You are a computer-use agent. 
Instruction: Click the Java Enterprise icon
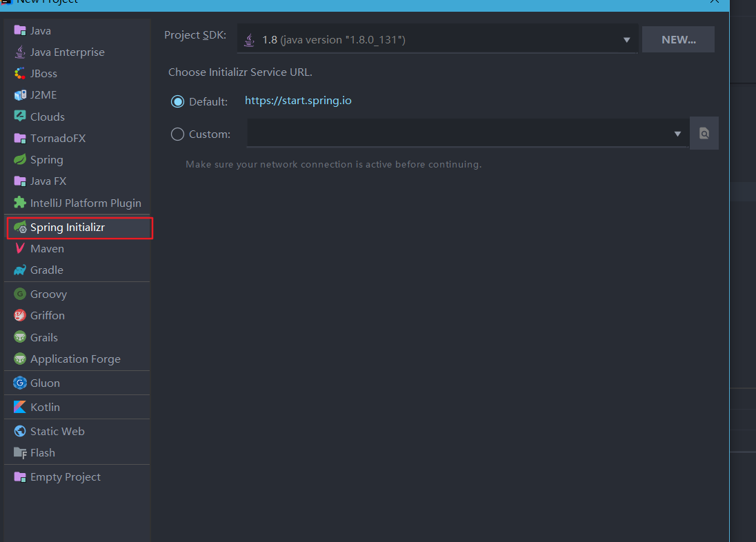pyautogui.click(x=20, y=52)
